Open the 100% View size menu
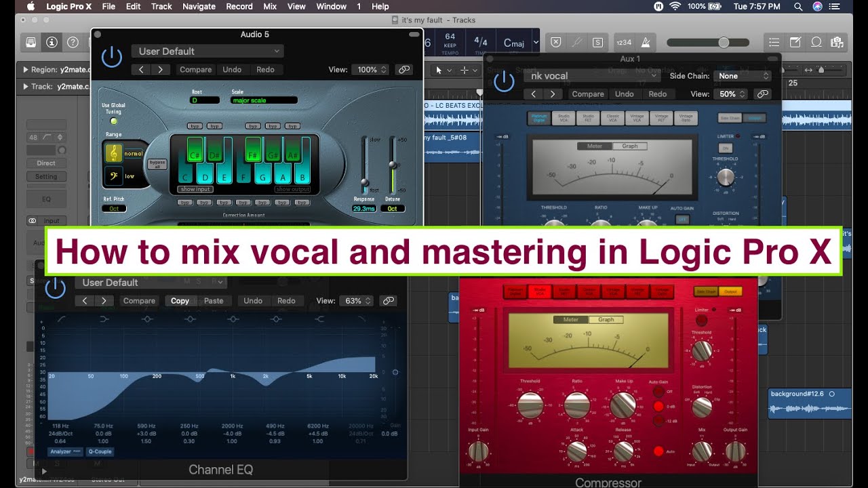Viewport: 868px width, 488px height. tap(372, 69)
